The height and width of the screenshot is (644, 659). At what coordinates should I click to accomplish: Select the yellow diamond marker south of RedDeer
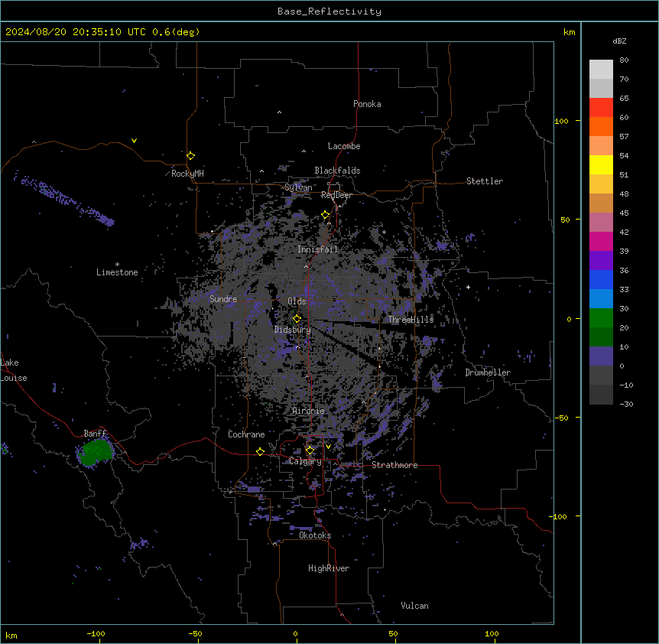326,215
